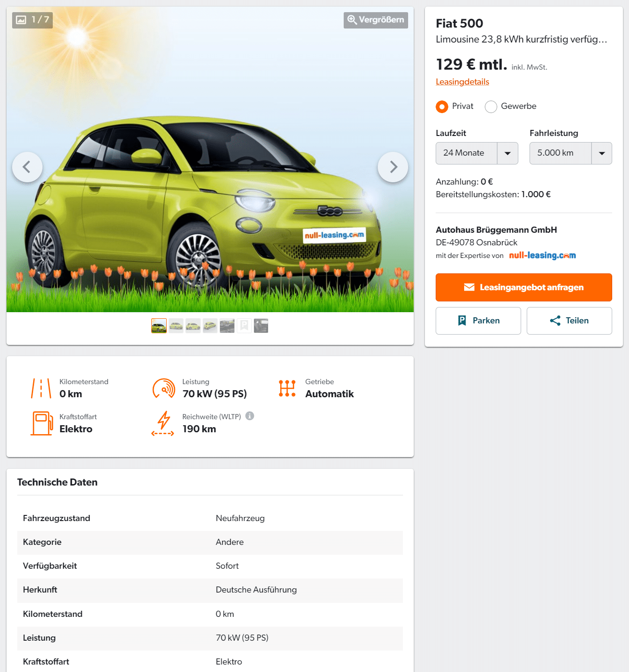
Task: Click the Parken button
Action: coord(478,321)
